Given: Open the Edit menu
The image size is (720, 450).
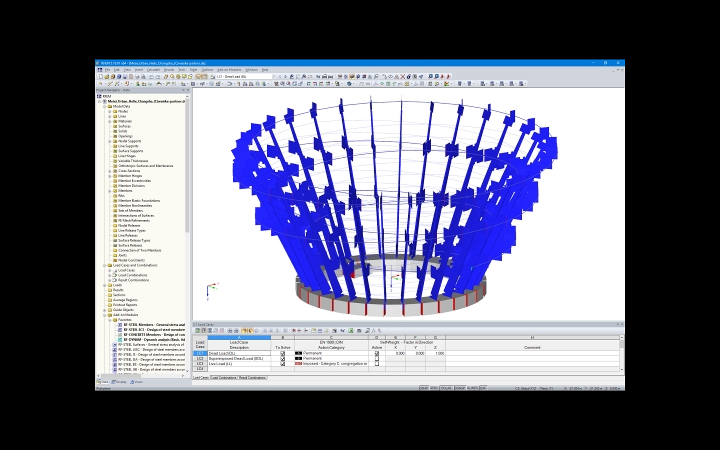Looking at the screenshot, I should coord(117,70).
